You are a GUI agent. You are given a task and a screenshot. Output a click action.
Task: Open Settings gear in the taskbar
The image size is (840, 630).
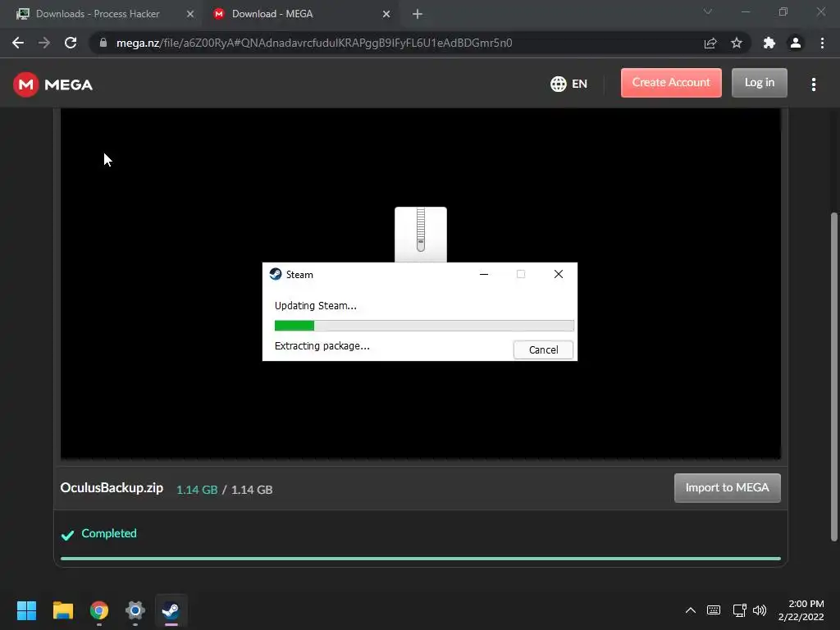click(x=135, y=610)
